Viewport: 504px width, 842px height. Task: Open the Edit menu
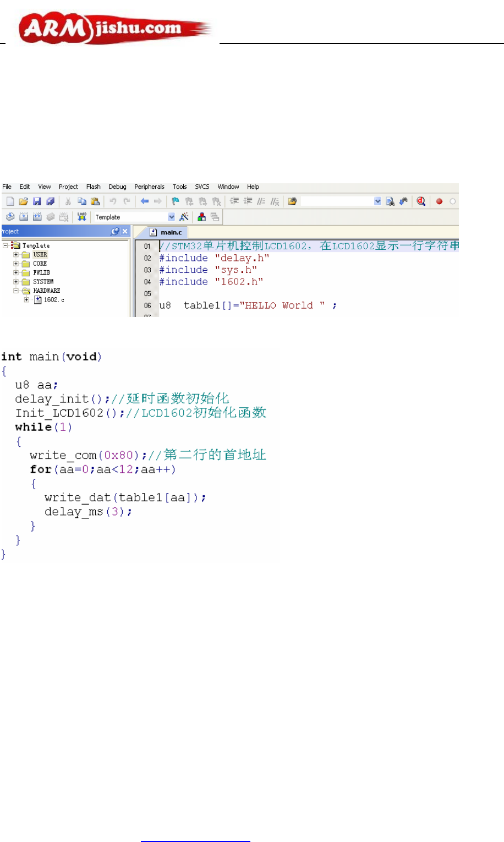25,187
